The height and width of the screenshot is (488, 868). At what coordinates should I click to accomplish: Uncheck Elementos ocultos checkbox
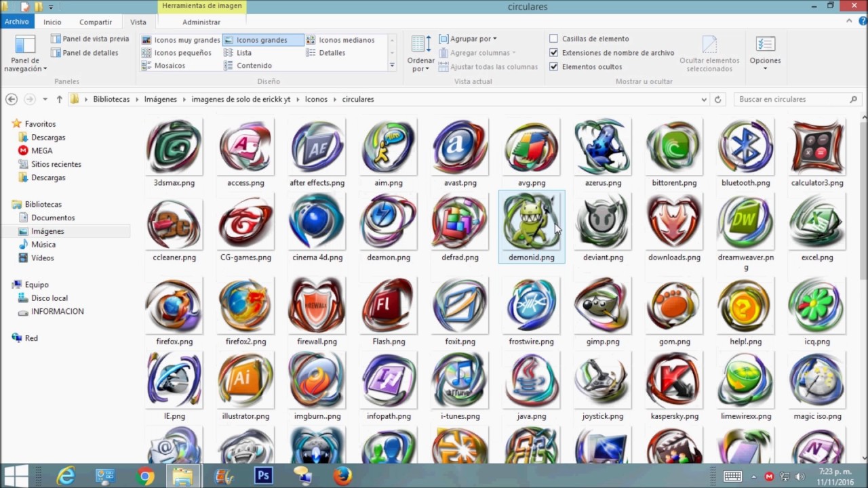[554, 66]
